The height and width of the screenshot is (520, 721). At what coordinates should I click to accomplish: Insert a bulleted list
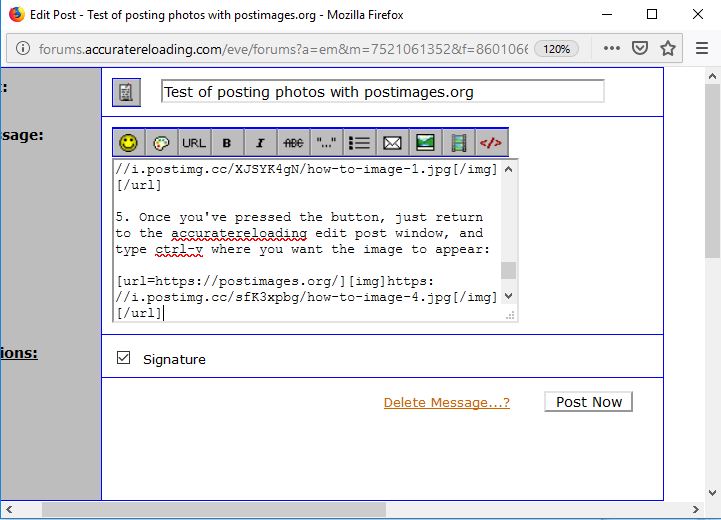(x=359, y=143)
